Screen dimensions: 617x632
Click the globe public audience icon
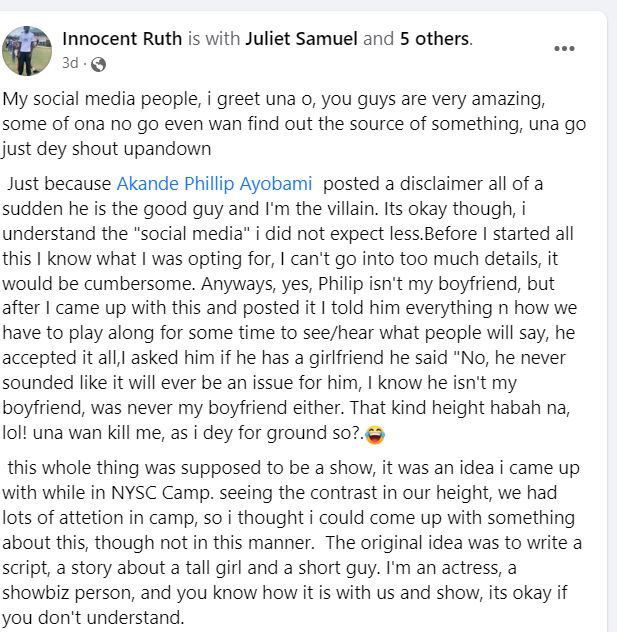coord(98,64)
